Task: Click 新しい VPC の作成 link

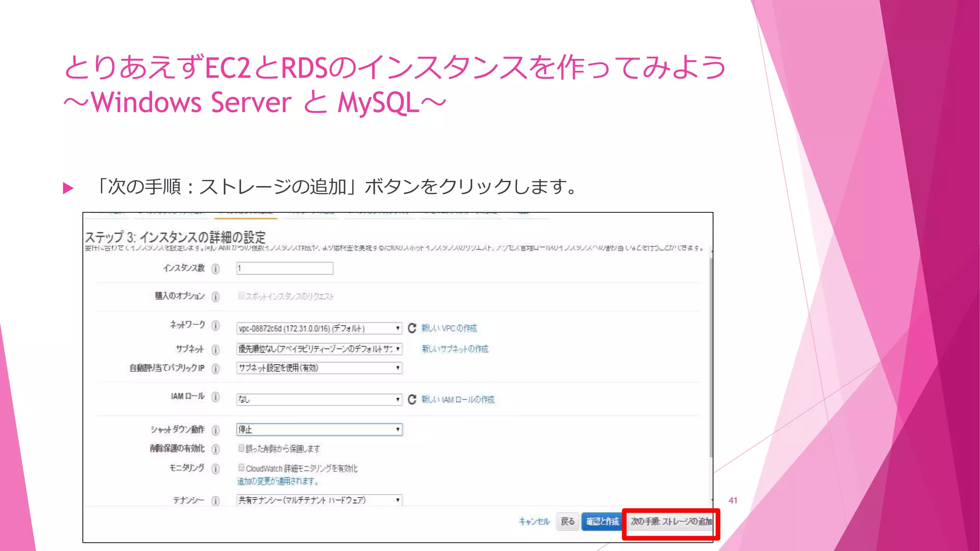Action: 449,328
